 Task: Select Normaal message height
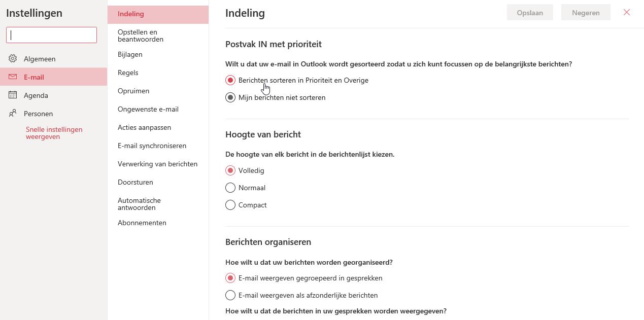tap(230, 188)
